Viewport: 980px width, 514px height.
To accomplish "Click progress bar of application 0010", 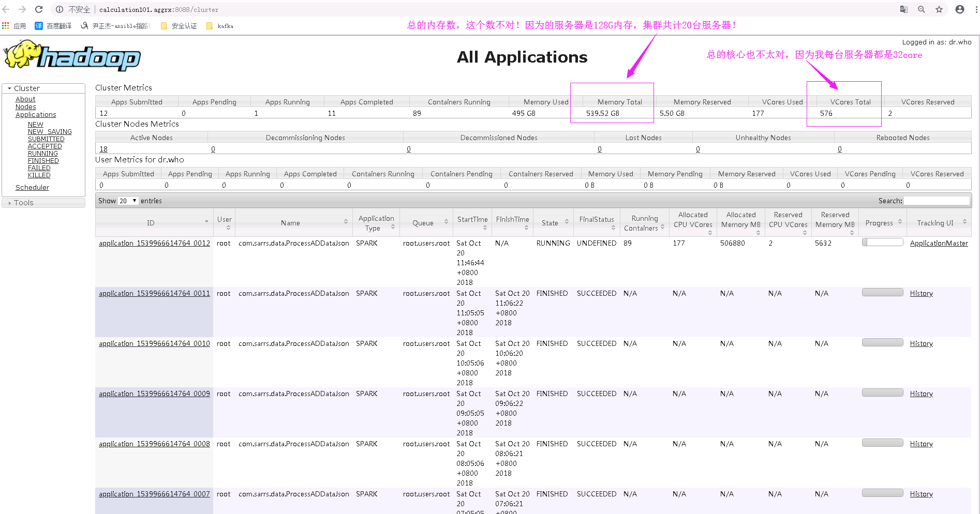I will click(x=883, y=342).
